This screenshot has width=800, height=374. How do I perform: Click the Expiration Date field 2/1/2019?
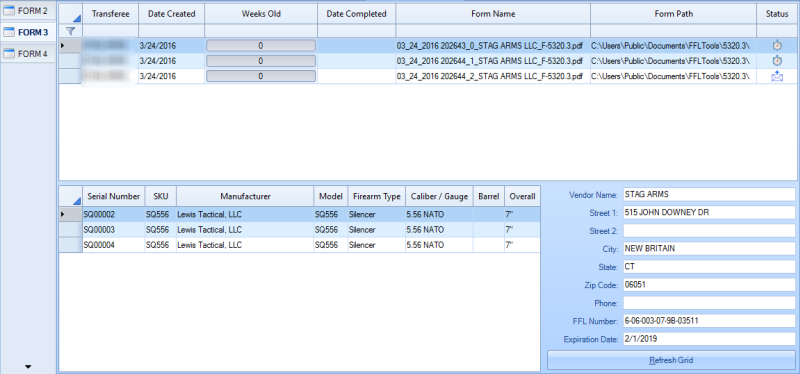(x=709, y=339)
